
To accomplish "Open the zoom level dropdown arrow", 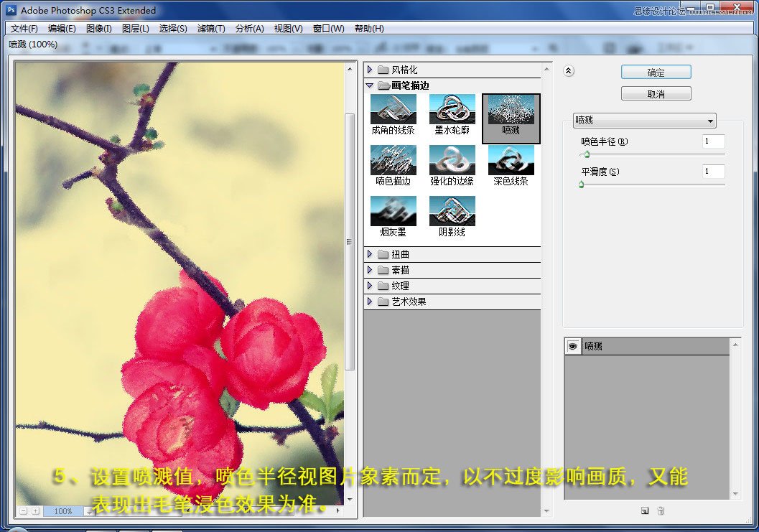I will [x=88, y=511].
